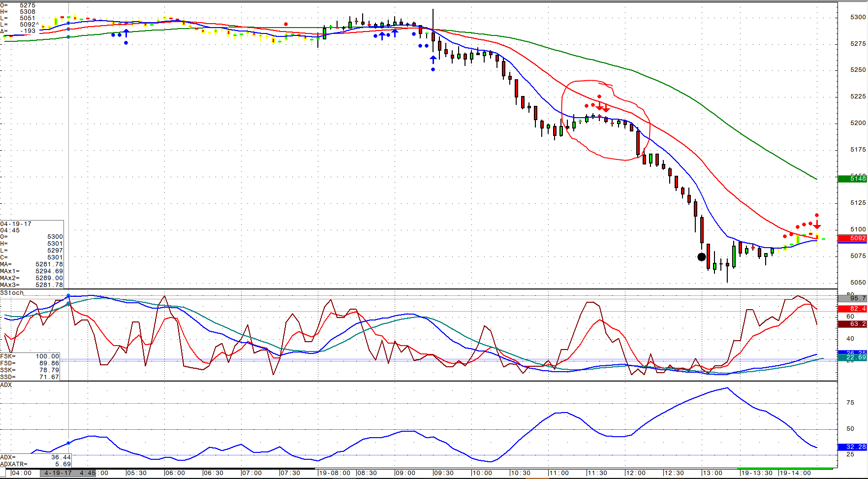This screenshot has width=868, height=479.
Task: Click the MAx3= 5281.78 readout
Action: (x=31, y=285)
